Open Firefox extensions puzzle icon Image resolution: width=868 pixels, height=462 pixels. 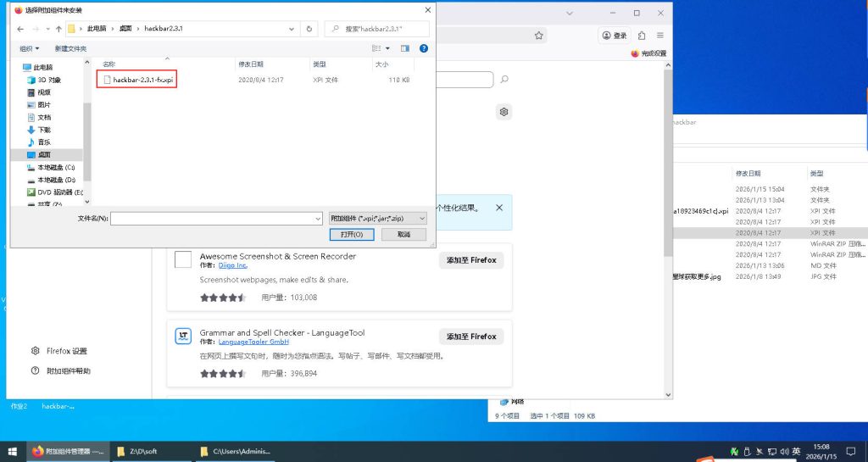[x=642, y=36]
